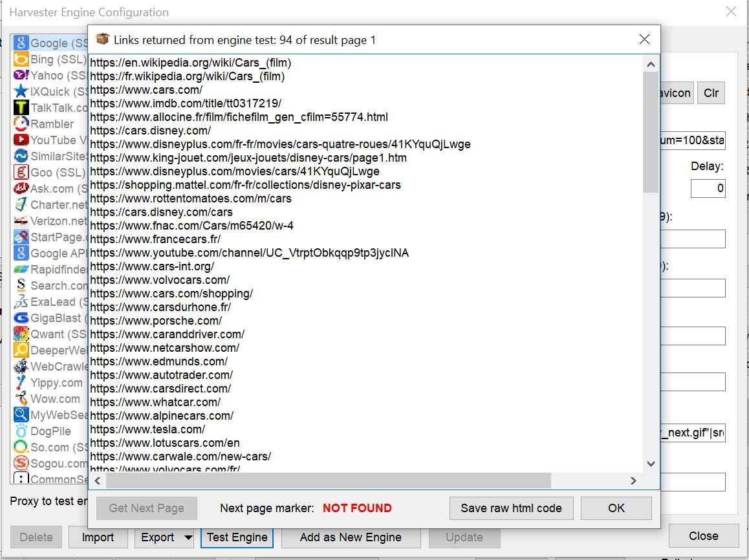Click Add as New Engine

(351, 537)
